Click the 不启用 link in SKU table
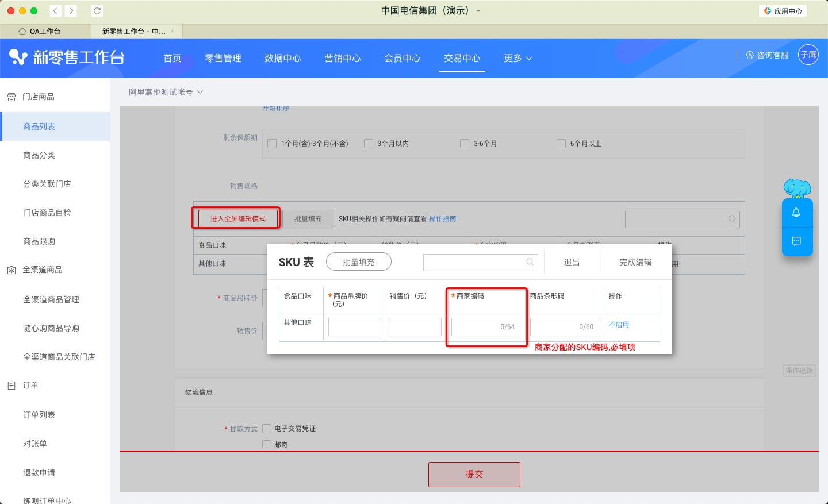The width and height of the screenshot is (828, 504). (x=619, y=325)
